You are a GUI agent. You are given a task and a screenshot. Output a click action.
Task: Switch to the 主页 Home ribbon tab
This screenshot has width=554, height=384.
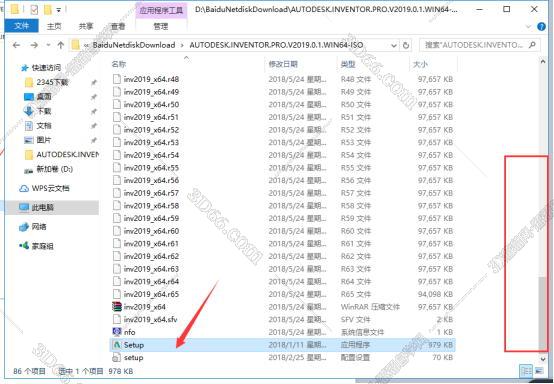point(54,26)
